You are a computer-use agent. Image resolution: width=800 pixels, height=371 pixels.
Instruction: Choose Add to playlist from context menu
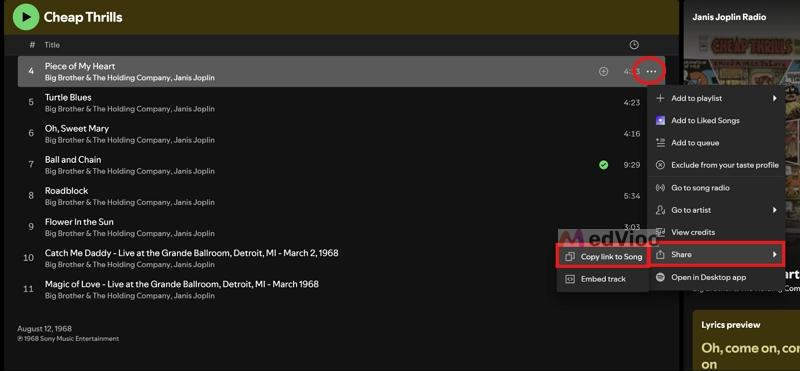coord(716,98)
